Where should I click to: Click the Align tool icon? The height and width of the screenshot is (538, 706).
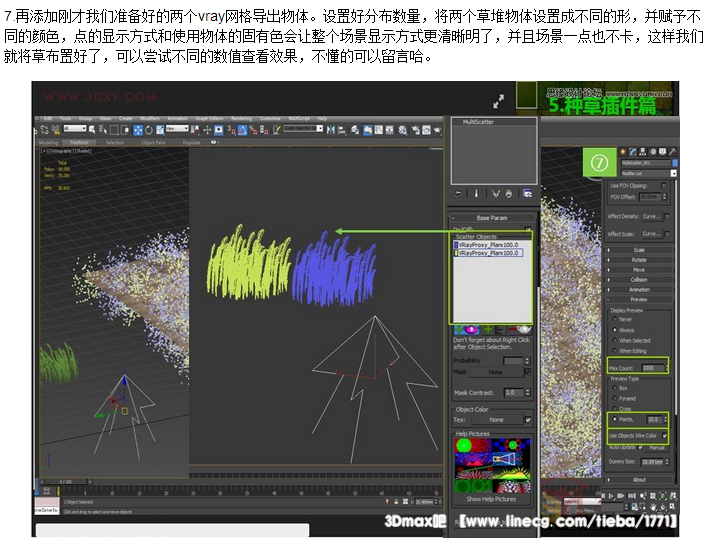342,130
